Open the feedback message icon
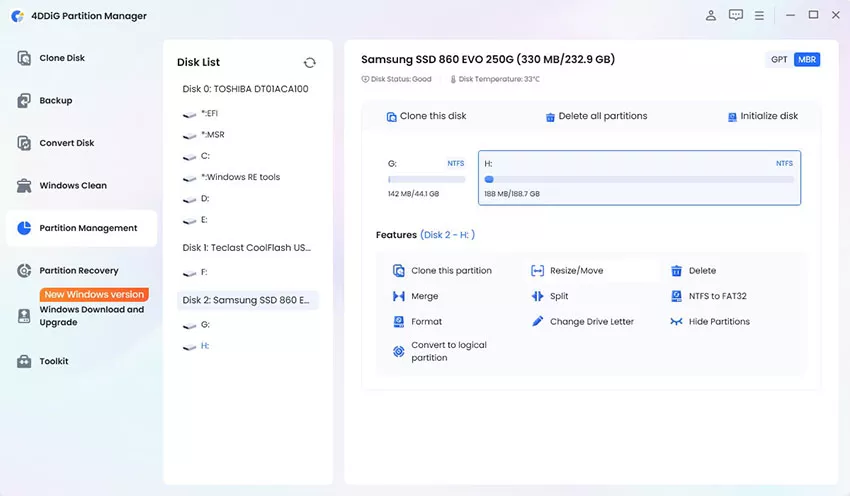The width and height of the screenshot is (850, 496). coord(736,15)
